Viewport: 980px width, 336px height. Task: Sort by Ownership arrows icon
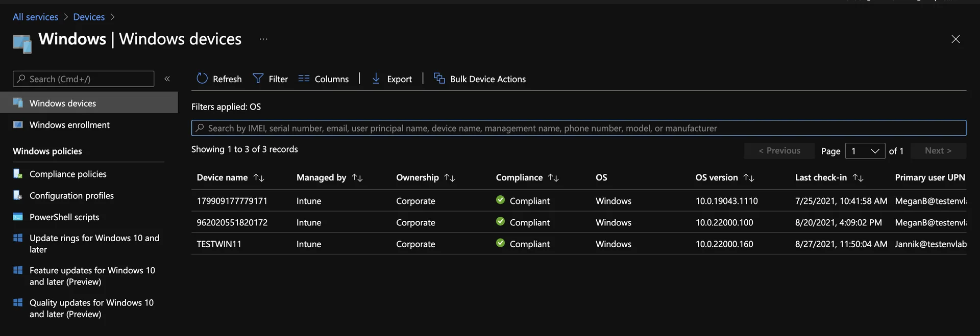point(450,177)
